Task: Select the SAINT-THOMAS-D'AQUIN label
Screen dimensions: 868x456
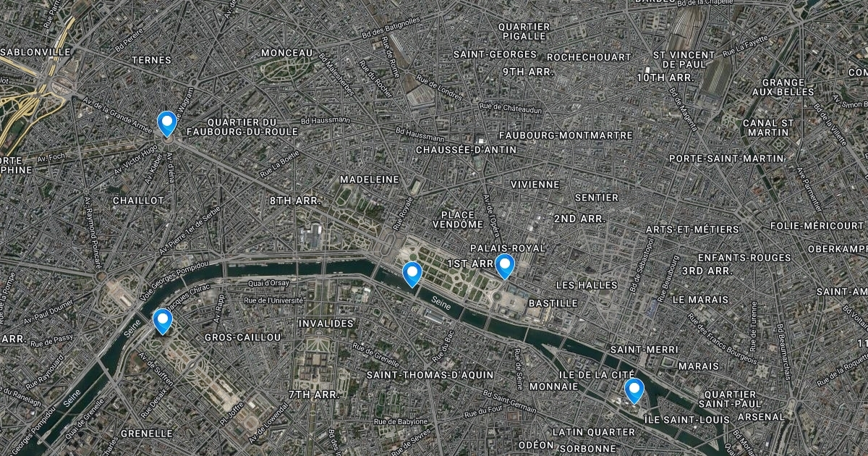Action: [x=430, y=375]
